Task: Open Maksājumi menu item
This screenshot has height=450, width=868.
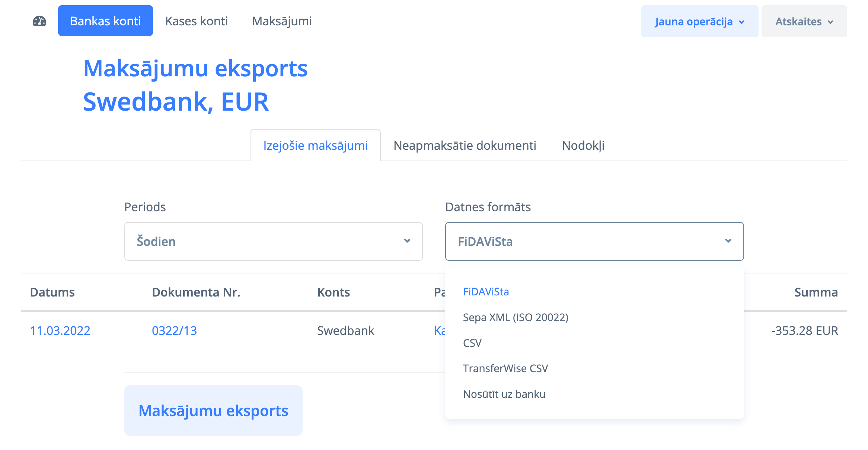Action: (x=282, y=21)
